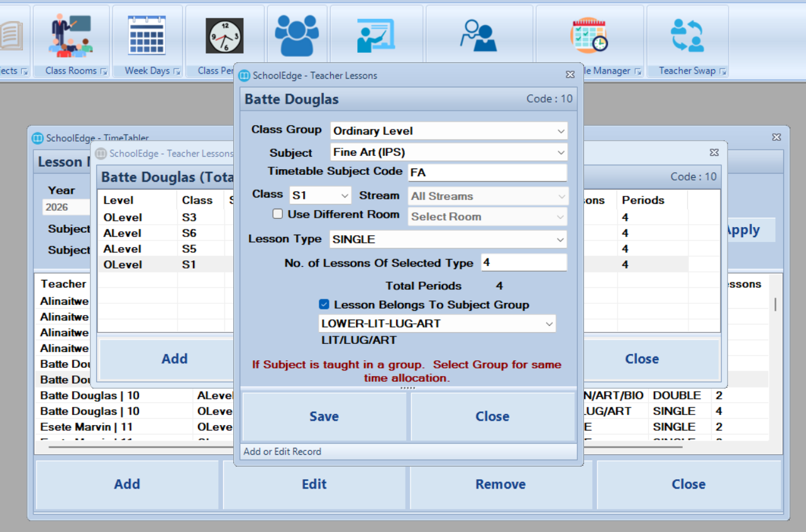Open the Subject dropdown showing Fine Art

[x=449, y=152]
